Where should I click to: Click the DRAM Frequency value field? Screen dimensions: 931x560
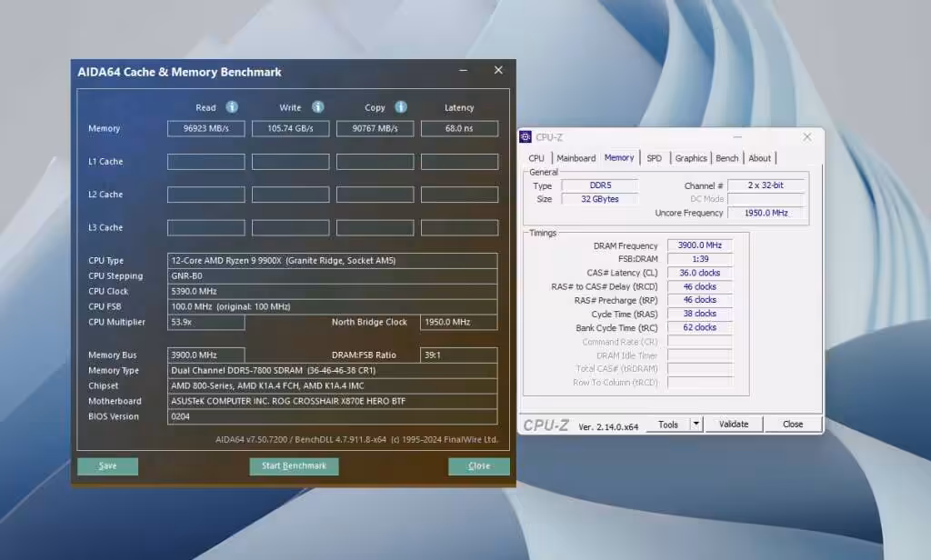click(699, 245)
